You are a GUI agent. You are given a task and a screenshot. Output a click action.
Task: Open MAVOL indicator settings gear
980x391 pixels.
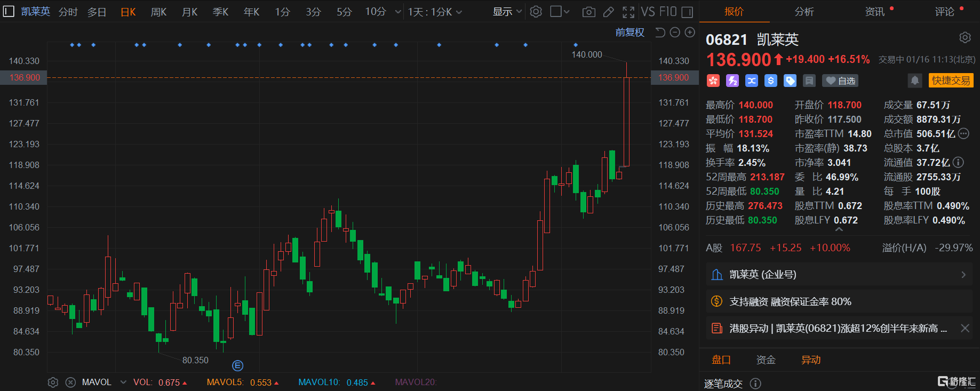(x=53, y=382)
